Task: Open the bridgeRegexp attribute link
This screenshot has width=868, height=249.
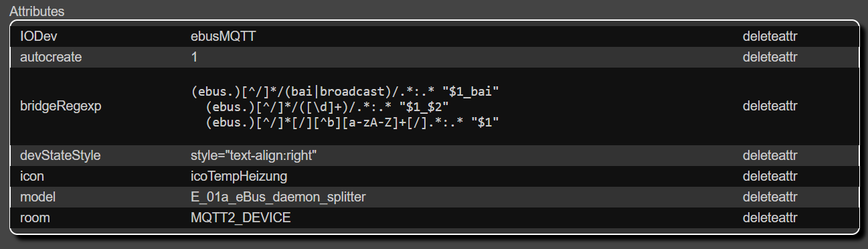Action: pos(57,106)
